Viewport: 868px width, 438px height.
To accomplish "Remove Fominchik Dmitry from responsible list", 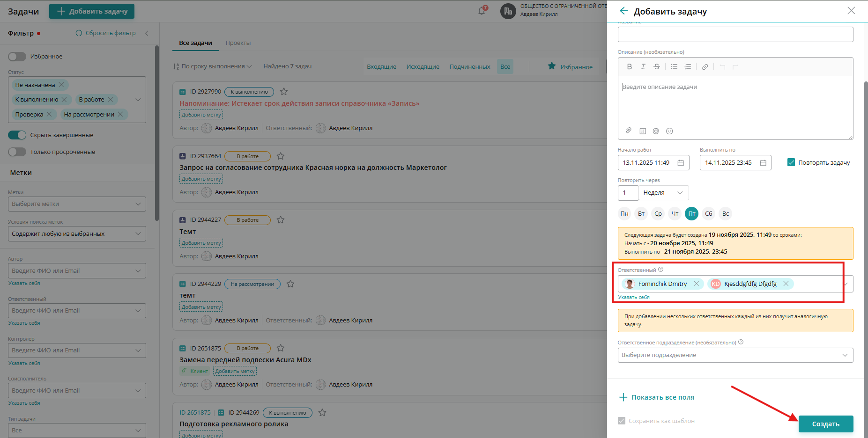I will click(x=697, y=284).
